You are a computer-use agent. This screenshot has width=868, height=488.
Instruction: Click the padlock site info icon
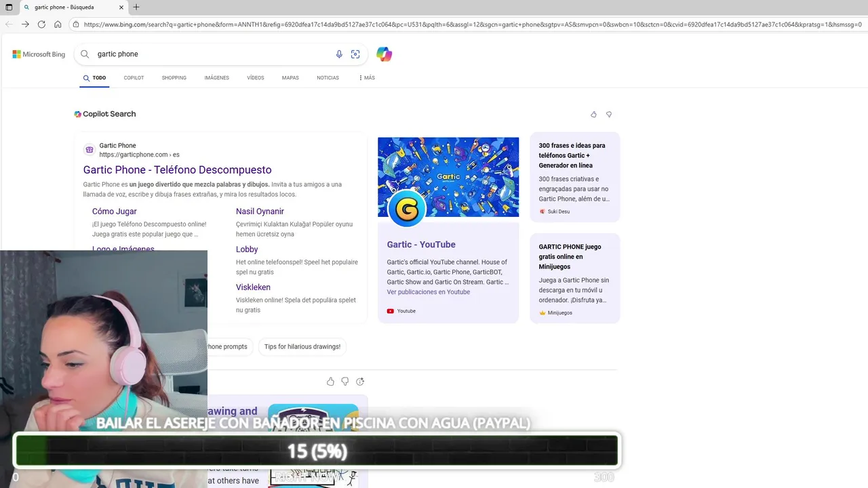[76, 24]
